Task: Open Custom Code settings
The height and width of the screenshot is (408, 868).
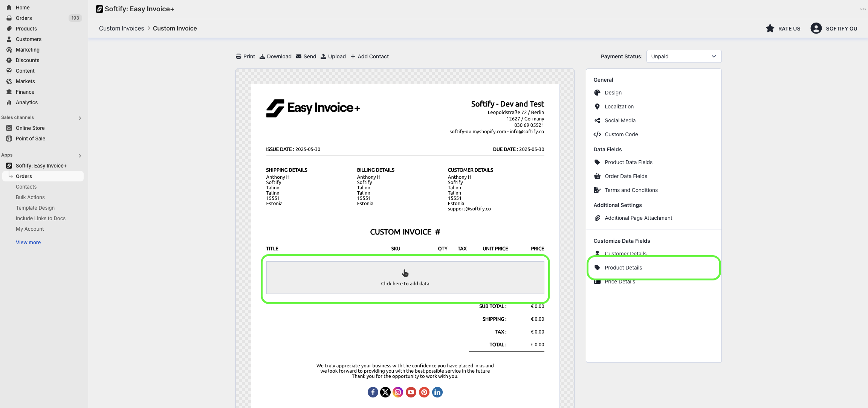Action: pyautogui.click(x=621, y=134)
